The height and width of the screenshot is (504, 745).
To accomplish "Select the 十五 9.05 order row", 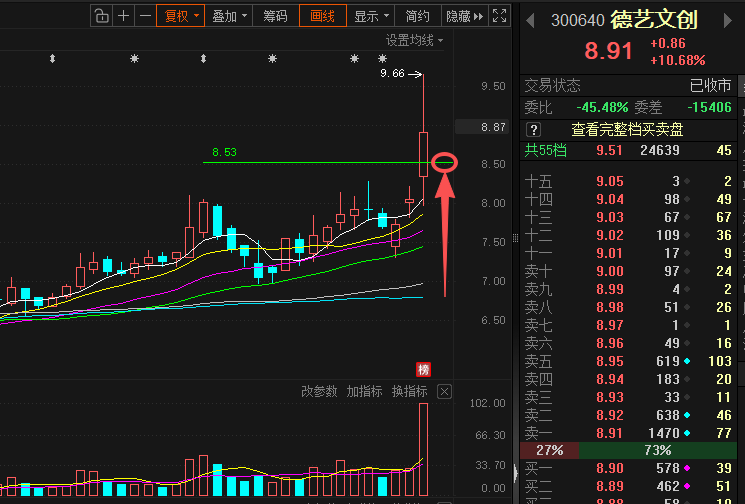I will pos(629,181).
